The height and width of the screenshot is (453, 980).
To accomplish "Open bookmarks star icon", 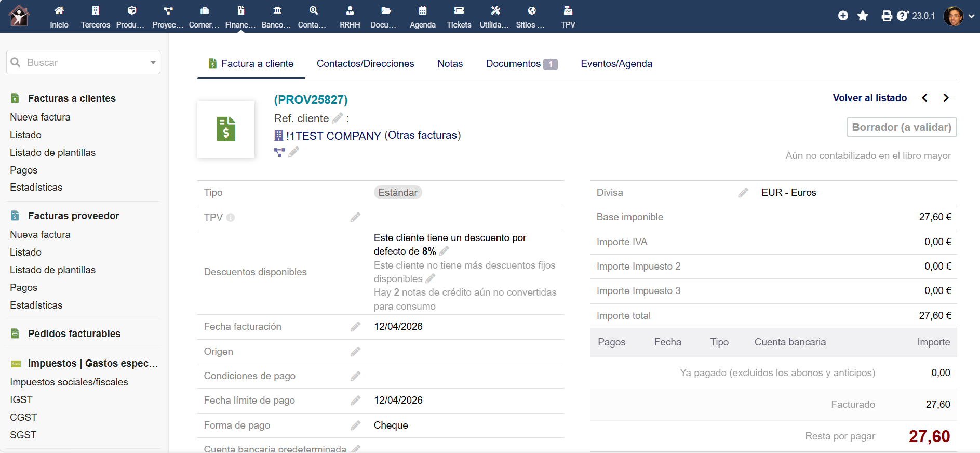I will coord(863,16).
